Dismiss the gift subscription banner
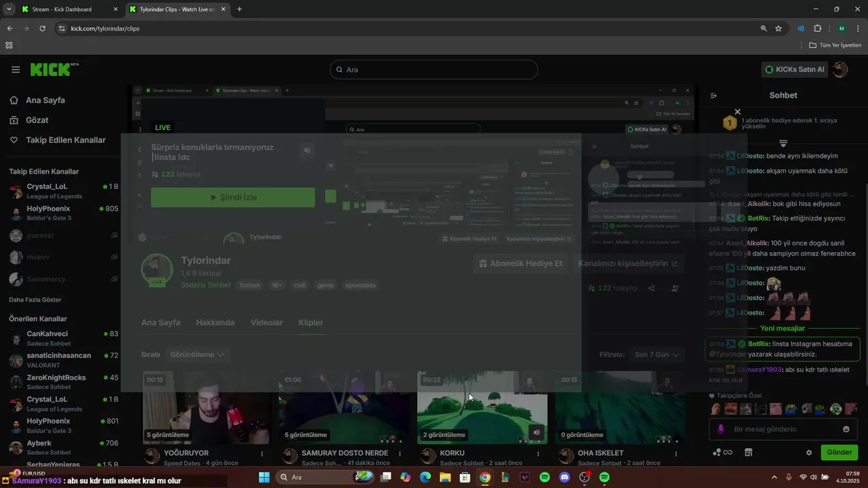The width and height of the screenshot is (868, 488). tap(738, 112)
